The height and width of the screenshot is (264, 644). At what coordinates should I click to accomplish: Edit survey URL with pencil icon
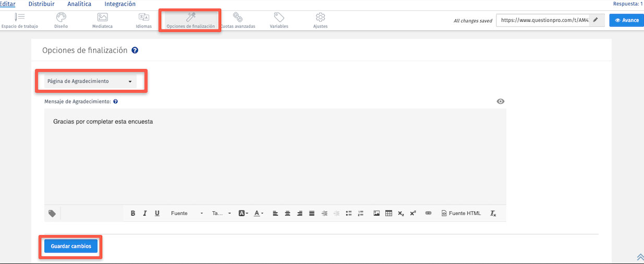(596, 20)
